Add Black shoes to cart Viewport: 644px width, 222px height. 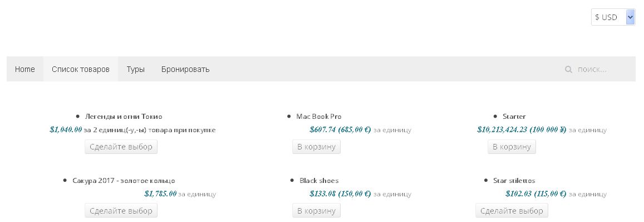pos(316,211)
